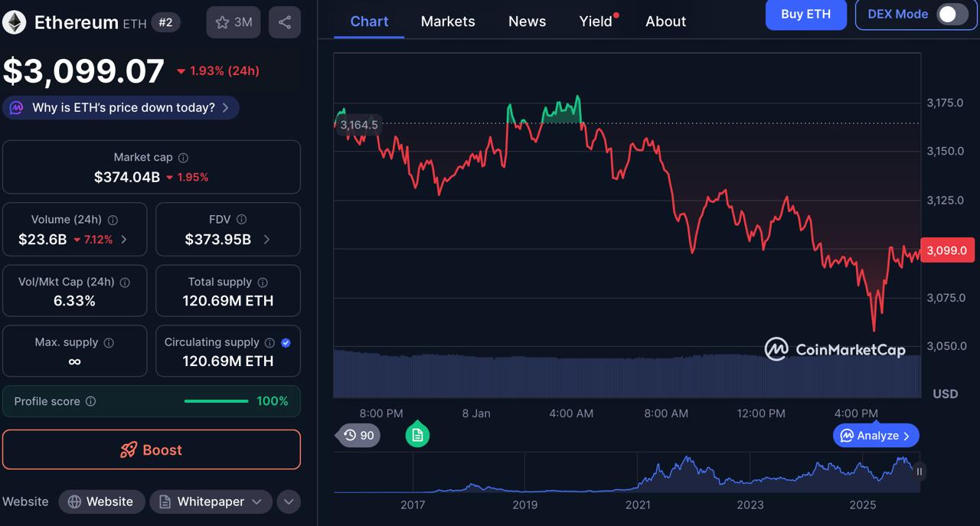Click the Max. supply info icon

(x=107, y=342)
